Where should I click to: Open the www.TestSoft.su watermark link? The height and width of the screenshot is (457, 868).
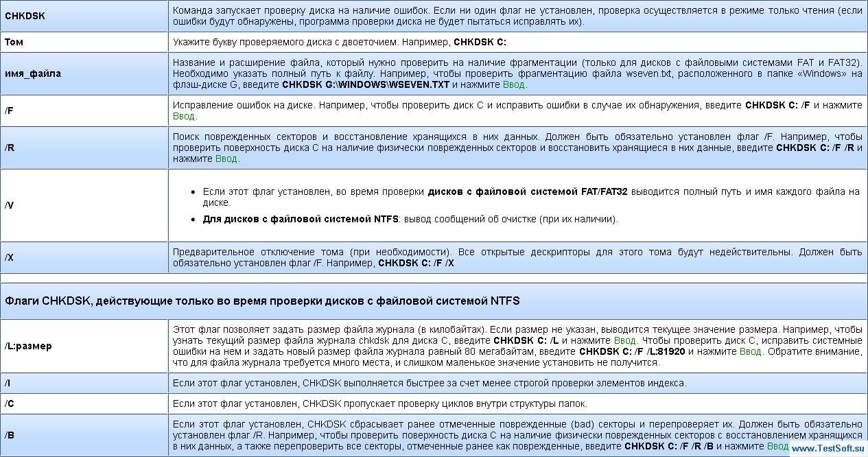tap(827, 449)
